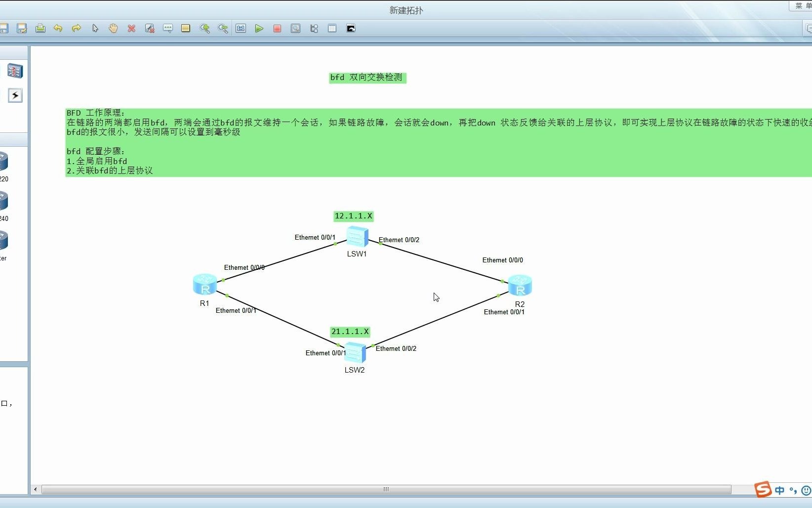Click the grid display icon
This screenshot has width=812, height=508.
[x=332, y=28]
